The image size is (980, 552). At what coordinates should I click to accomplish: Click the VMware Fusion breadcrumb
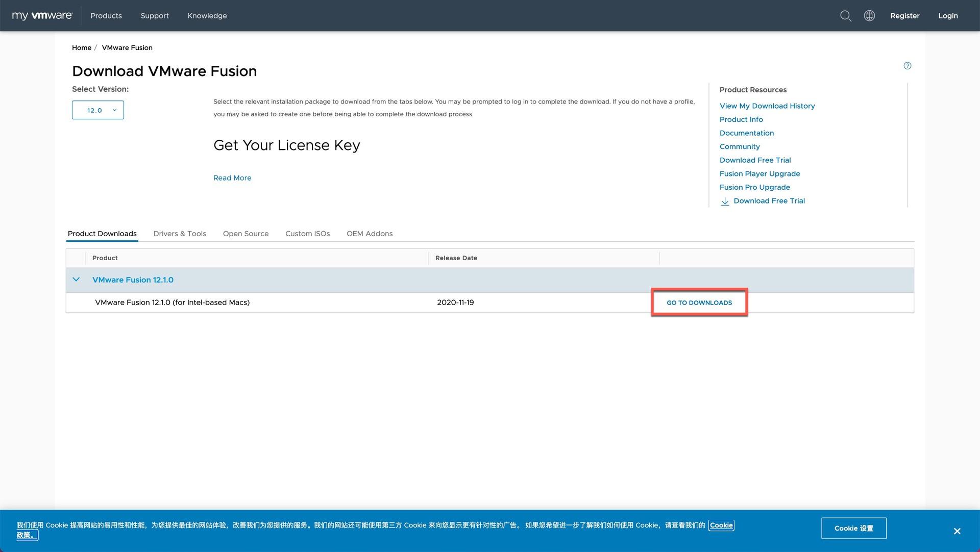[x=127, y=48]
